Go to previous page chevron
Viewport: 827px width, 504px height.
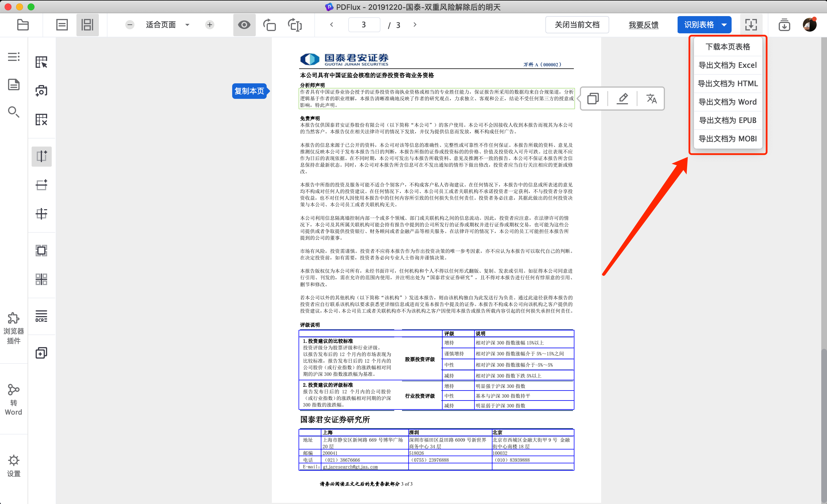pos(332,24)
